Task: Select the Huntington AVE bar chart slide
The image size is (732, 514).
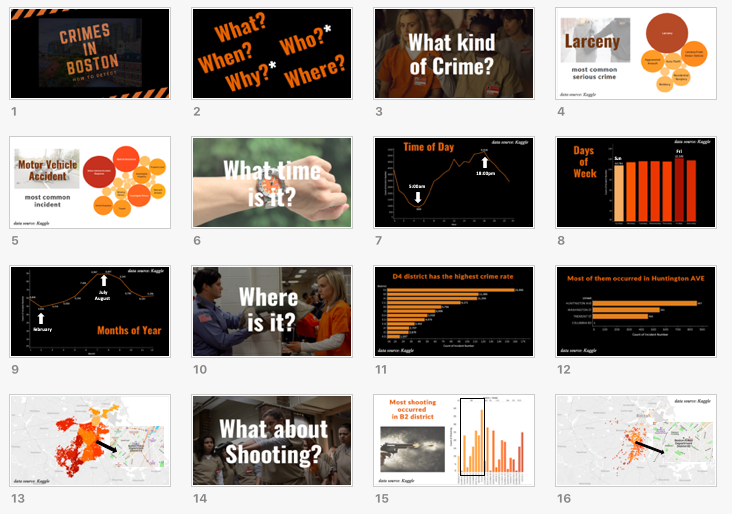Action: (x=636, y=311)
